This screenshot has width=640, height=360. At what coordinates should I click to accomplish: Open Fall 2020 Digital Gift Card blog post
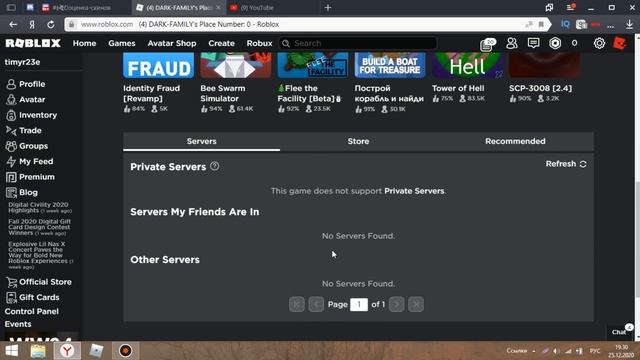[x=39, y=227]
